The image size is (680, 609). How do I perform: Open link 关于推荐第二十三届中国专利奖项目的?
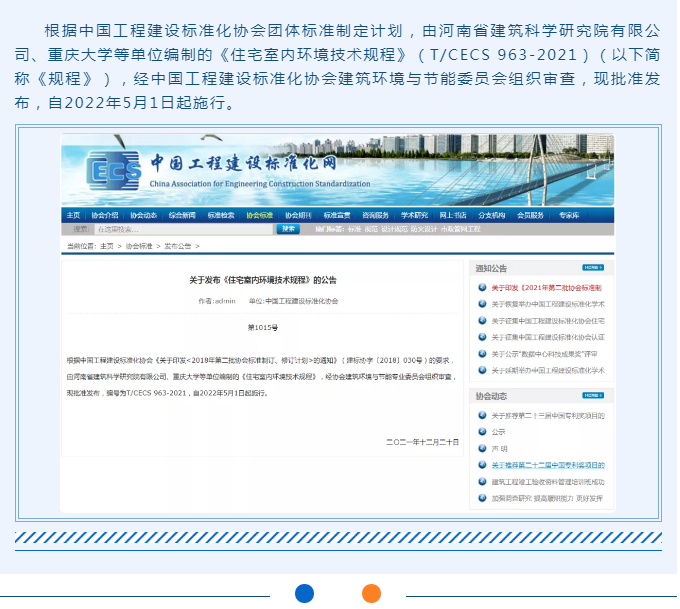tap(548, 416)
